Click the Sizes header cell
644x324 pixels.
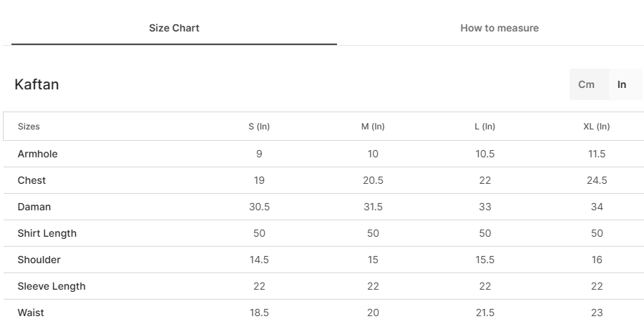point(29,127)
